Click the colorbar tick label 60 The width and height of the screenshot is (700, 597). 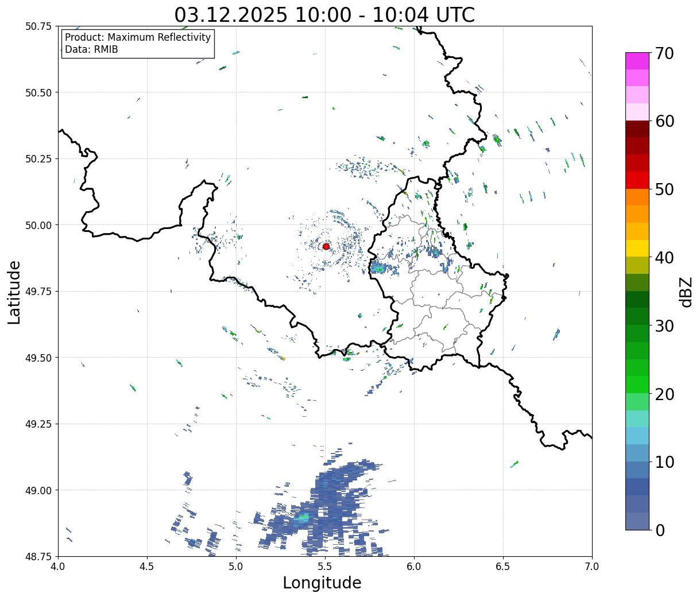664,121
